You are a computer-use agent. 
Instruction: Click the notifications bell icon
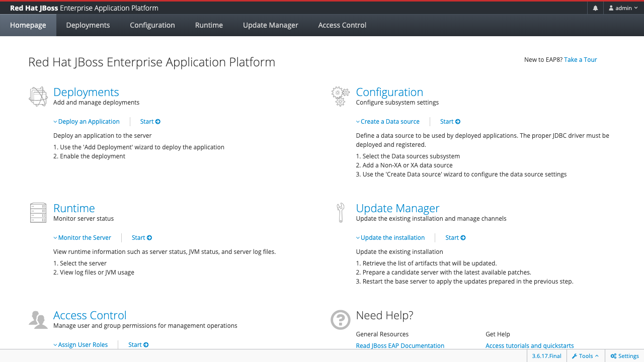point(595,8)
